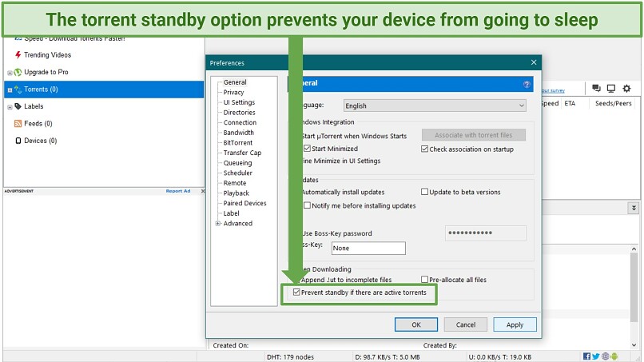
Task: Close the Preferences dialog
Action: [534, 62]
